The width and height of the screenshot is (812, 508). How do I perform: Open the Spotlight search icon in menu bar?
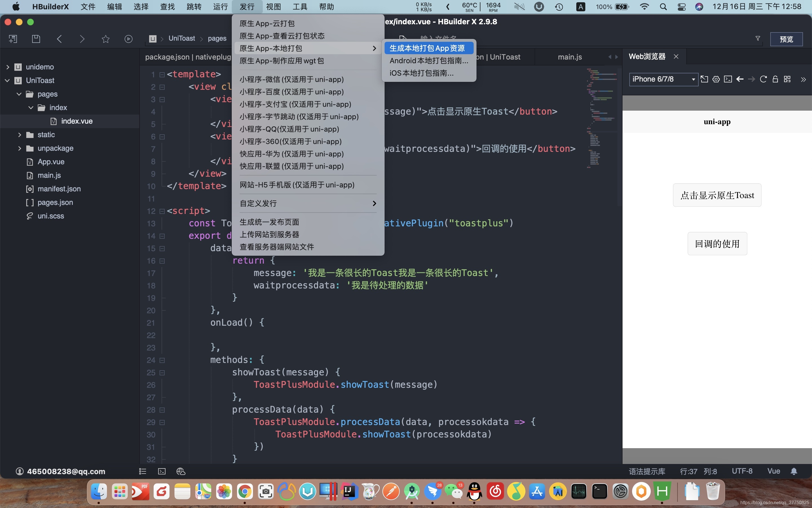[x=663, y=7]
